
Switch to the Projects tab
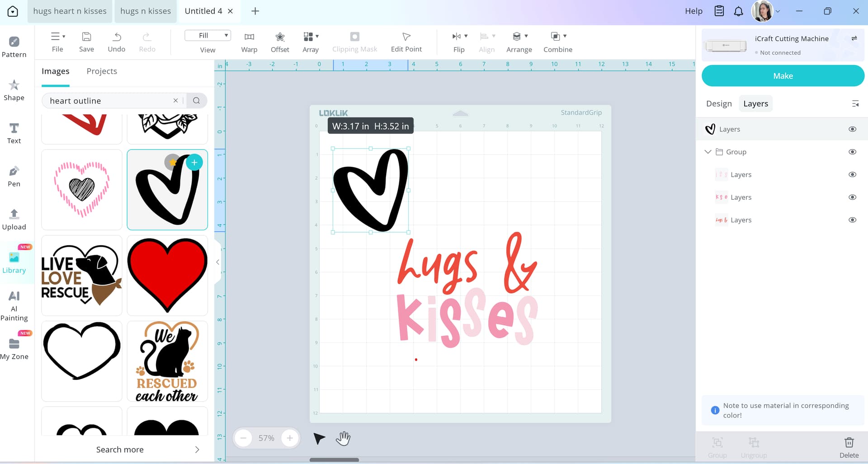(102, 71)
